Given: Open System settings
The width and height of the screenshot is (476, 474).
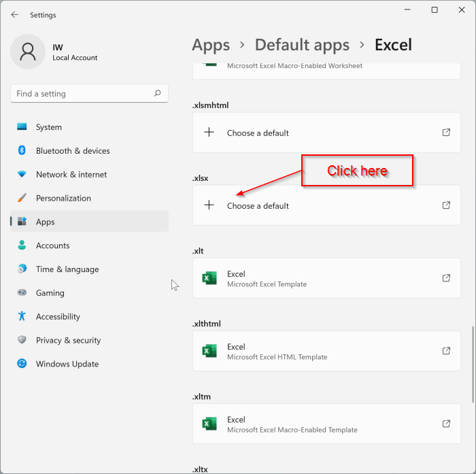Looking at the screenshot, I should 89,127.
